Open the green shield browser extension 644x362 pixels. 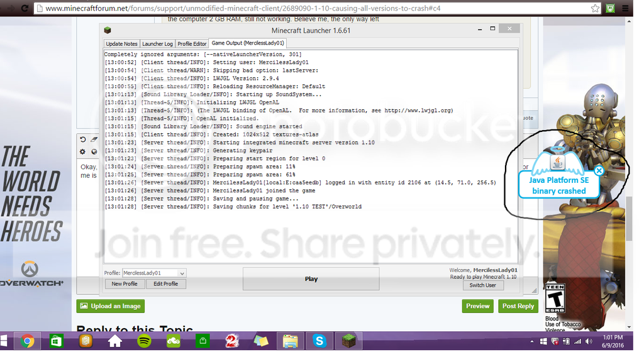(x=610, y=8)
